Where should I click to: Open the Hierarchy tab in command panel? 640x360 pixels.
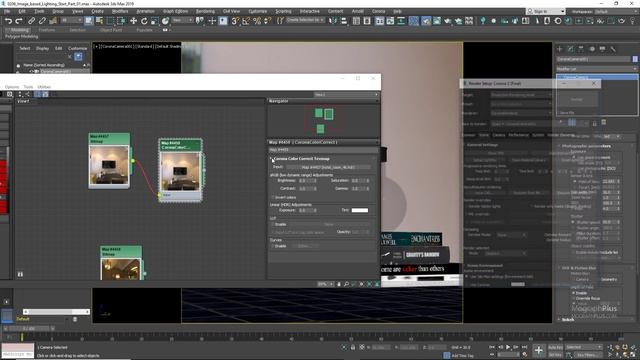click(581, 49)
